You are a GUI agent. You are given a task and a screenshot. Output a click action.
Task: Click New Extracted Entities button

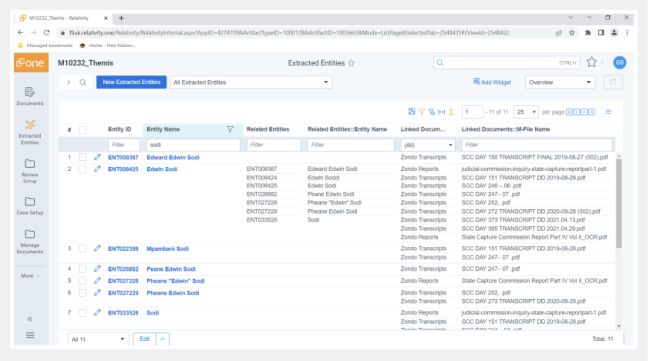click(131, 82)
